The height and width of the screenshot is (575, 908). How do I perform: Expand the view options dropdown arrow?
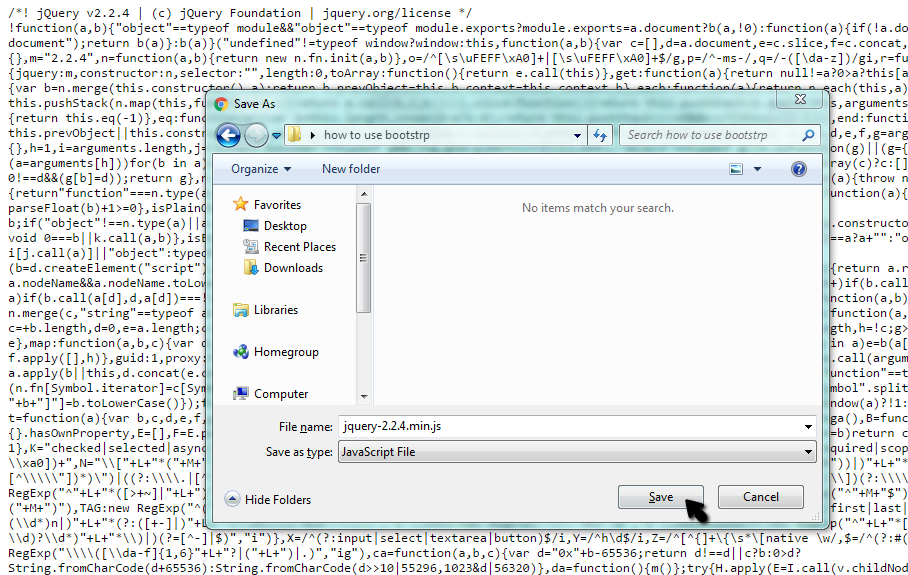(x=757, y=169)
